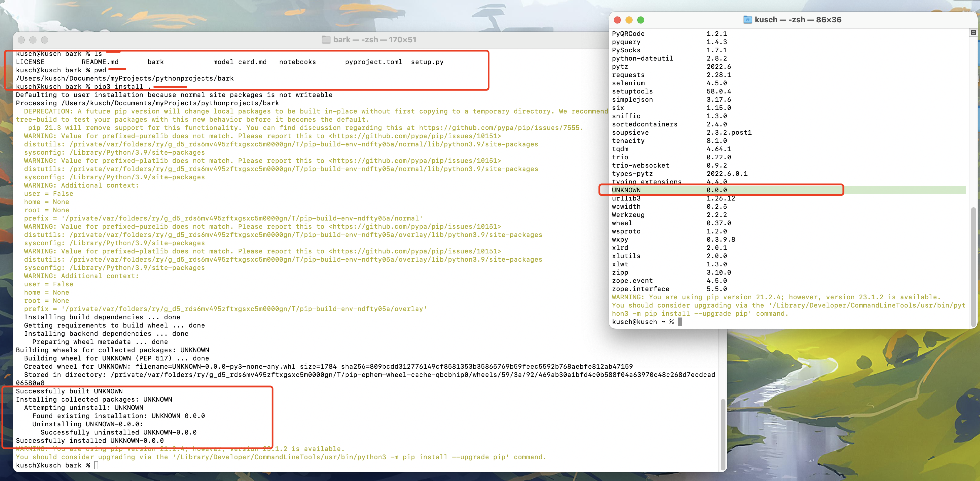Click the 'Werkzeug' package entry
The height and width of the screenshot is (481, 980).
(x=628, y=215)
